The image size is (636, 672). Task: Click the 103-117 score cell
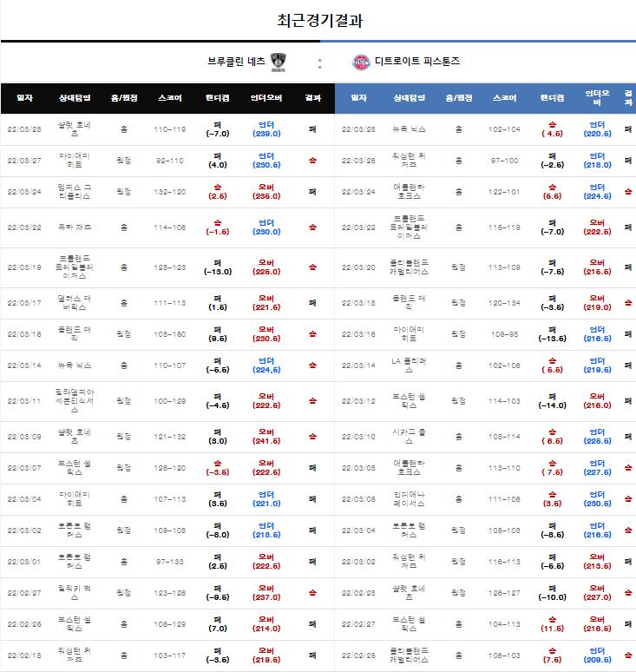169,656
